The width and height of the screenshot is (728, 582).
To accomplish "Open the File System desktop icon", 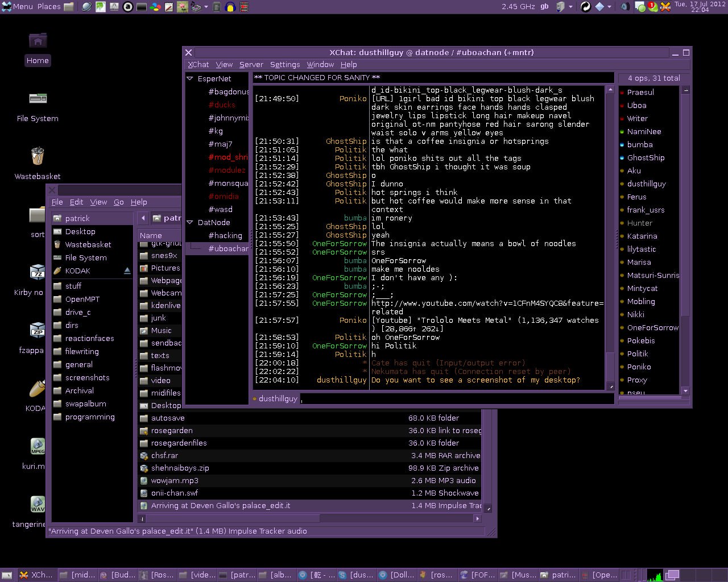I will [x=38, y=98].
